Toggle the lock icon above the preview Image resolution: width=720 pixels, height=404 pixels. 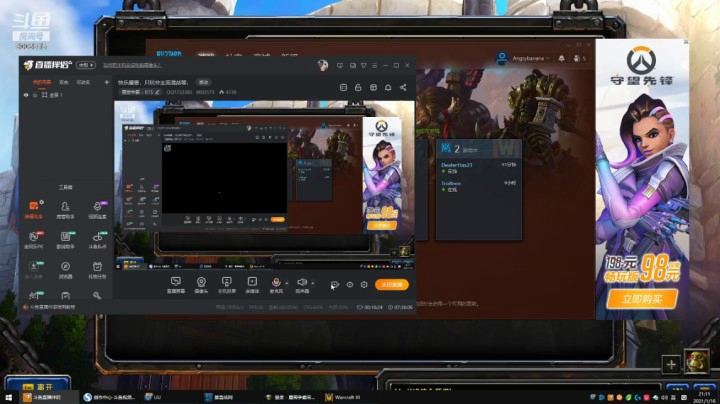(x=358, y=87)
